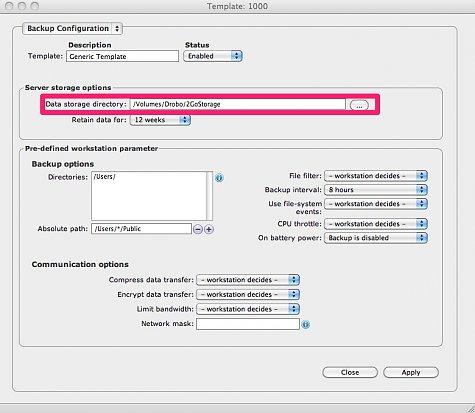Remove absolute path with the minus button
Screen dimensions: 475x413
[198, 229]
